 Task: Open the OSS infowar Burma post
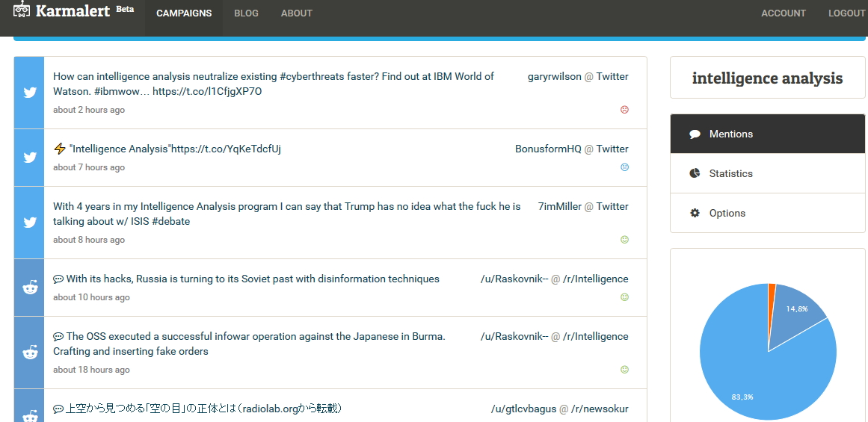[x=249, y=344]
